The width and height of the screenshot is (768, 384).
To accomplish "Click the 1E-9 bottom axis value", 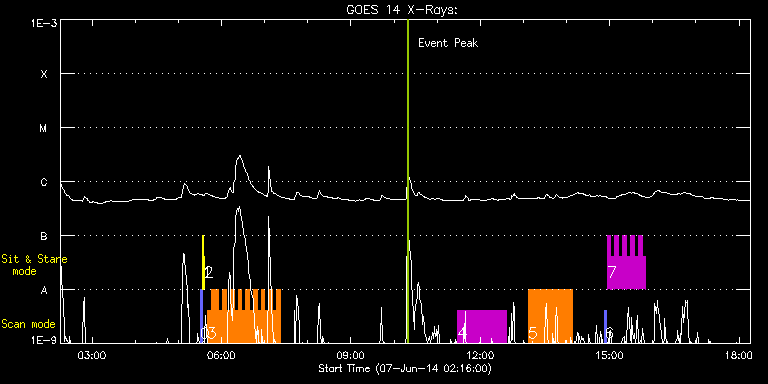I will pos(43,340).
